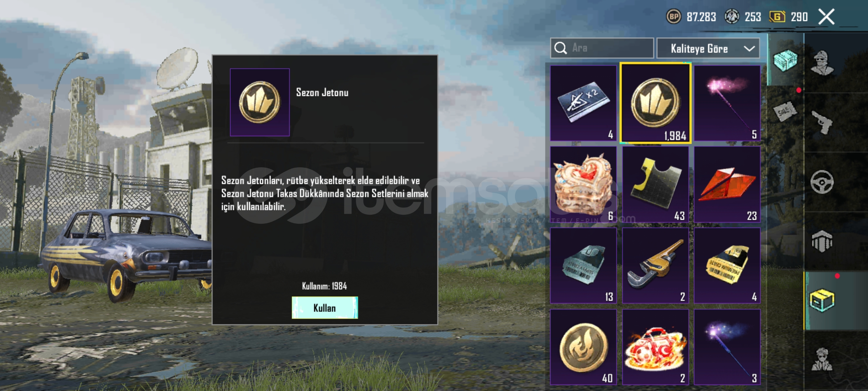Expand the sort chevron arrow

coord(749,49)
